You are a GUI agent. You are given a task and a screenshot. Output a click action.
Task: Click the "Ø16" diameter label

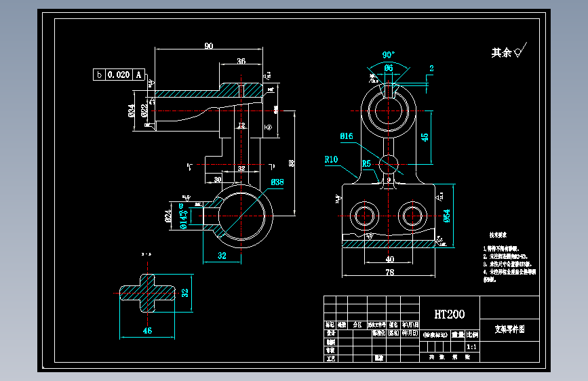(x=347, y=136)
